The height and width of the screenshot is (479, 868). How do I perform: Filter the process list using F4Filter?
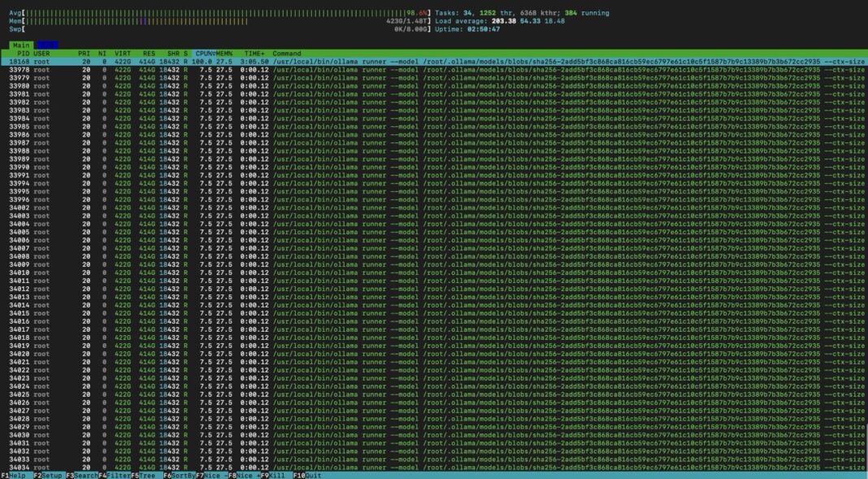[x=116, y=474]
